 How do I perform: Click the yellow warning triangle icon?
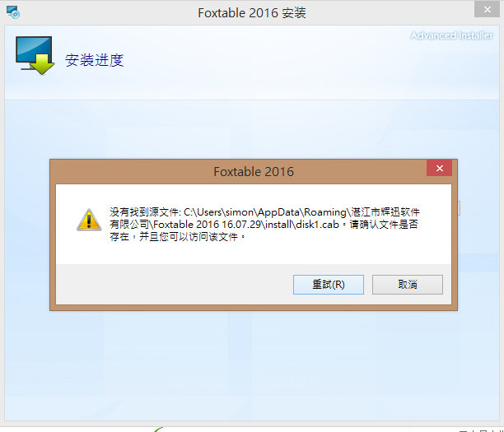89,220
